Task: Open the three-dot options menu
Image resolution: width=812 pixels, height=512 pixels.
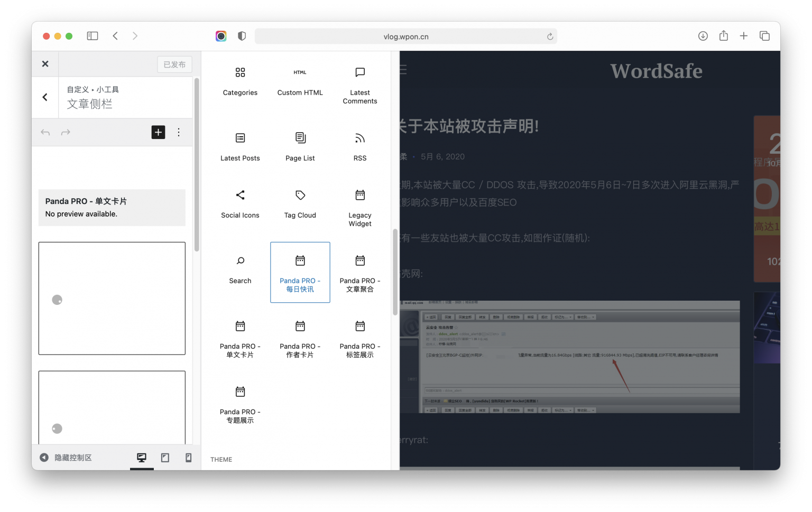Action: (179, 132)
